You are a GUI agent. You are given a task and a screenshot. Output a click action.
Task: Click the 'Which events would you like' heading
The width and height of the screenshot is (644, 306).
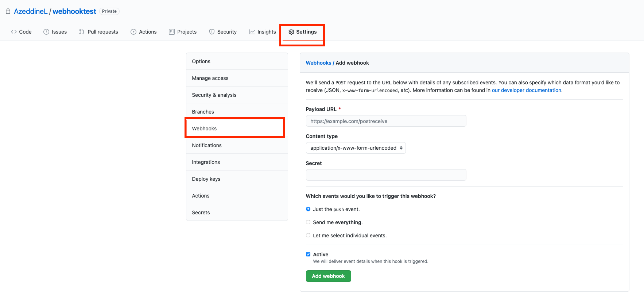pos(371,196)
